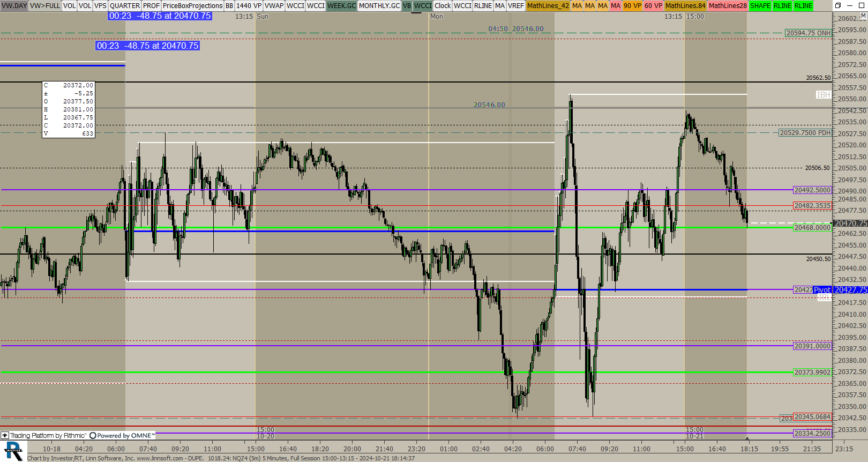The height and width of the screenshot is (462, 868).
Task: Toggle the VREF button
Action: (516, 6)
